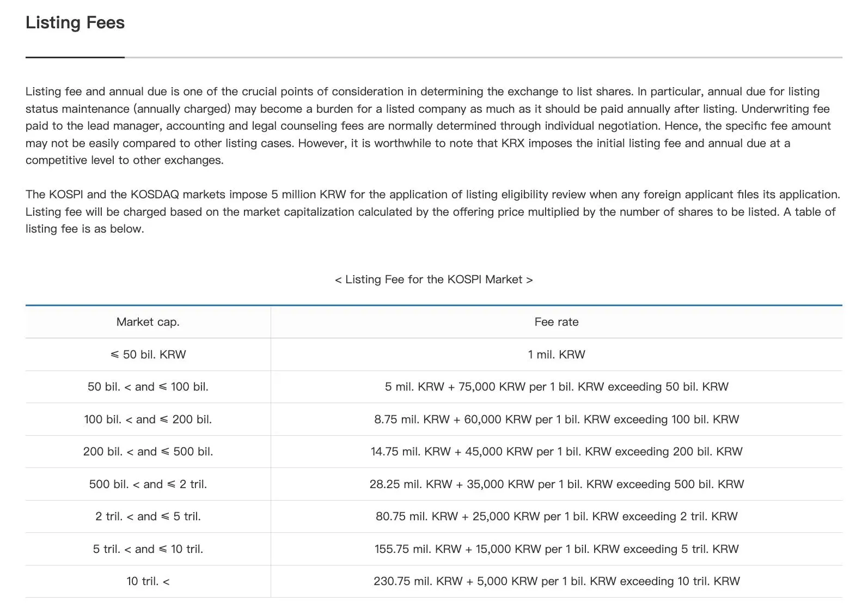868x608 pixels.
Task: Select the '≤ 50 bil. KRW' cell
Action: [x=148, y=355]
